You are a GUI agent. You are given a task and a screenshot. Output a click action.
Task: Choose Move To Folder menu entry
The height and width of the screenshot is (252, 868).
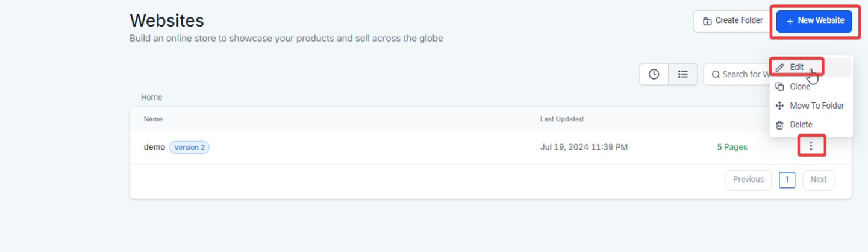[811, 106]
